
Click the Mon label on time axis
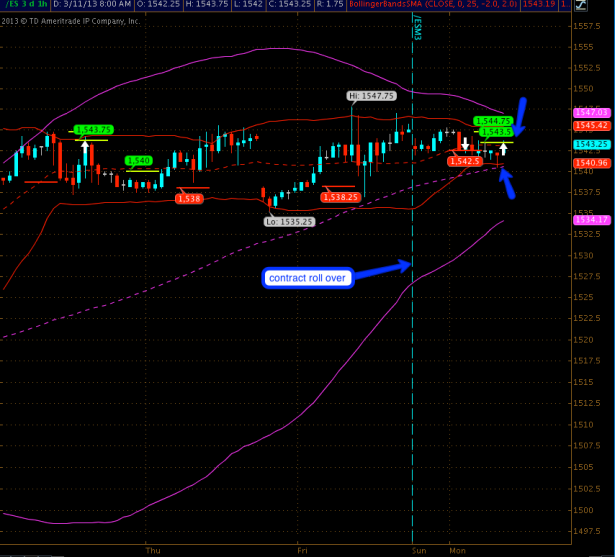click(457, 550)
